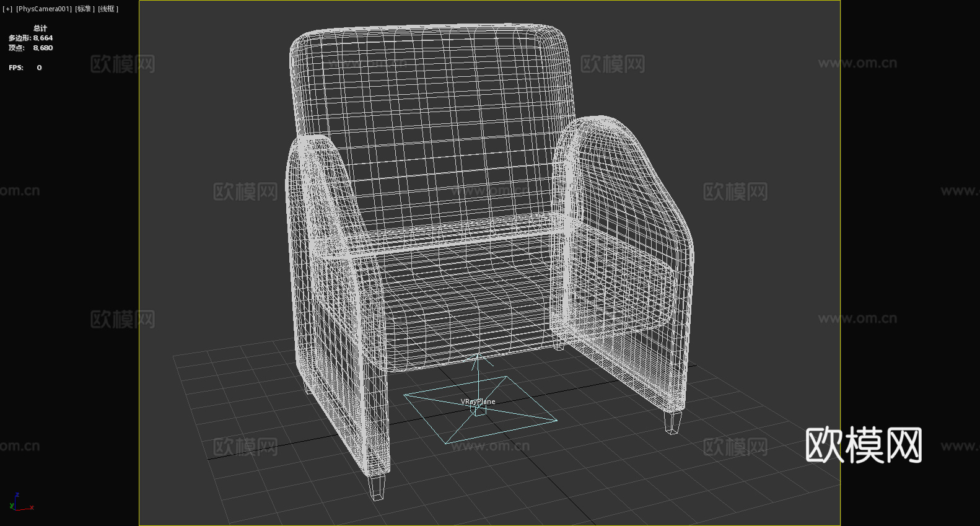Click the 多边形 8,664 statistic

[x=31, y=38]
